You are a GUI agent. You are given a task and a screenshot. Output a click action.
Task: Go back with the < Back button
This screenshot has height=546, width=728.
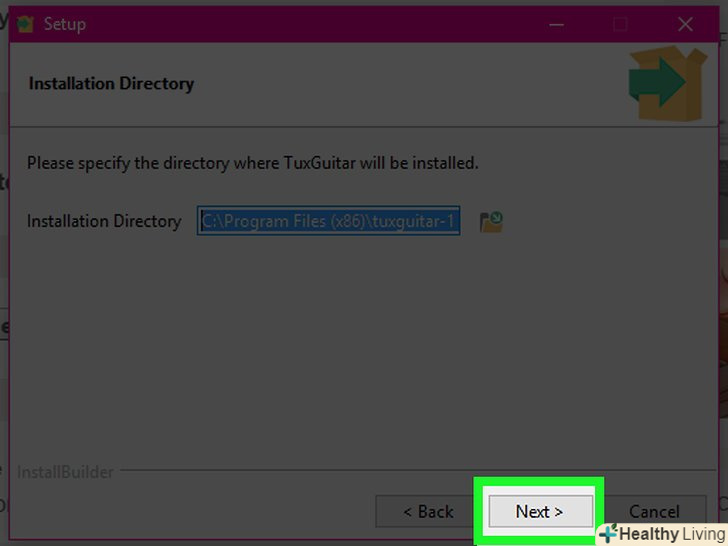coord(428,511)
